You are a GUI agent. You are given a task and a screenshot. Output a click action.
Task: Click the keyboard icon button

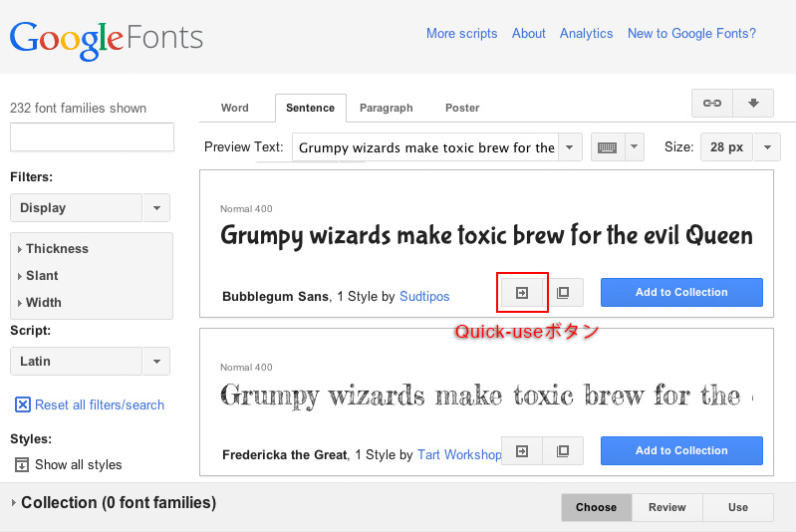click(607, 147)
